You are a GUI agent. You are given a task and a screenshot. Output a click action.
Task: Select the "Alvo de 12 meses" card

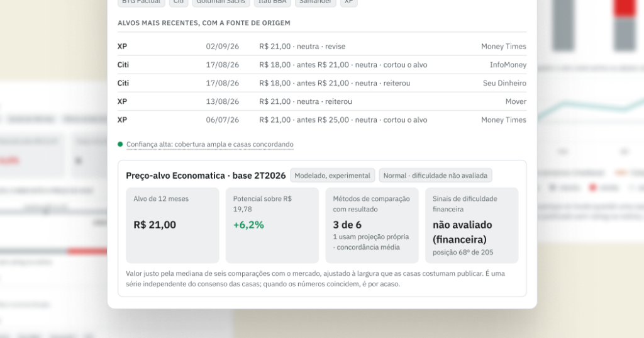point(172,225)
